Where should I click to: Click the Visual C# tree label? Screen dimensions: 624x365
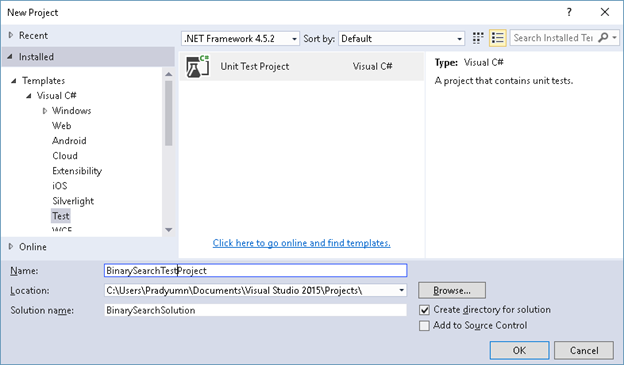[x=57, y=96]
